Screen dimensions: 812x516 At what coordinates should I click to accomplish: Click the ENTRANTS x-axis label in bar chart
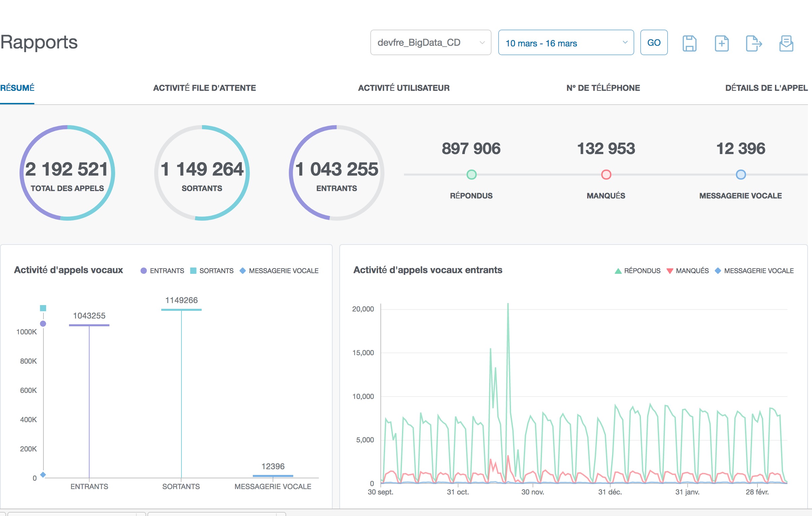89,486
